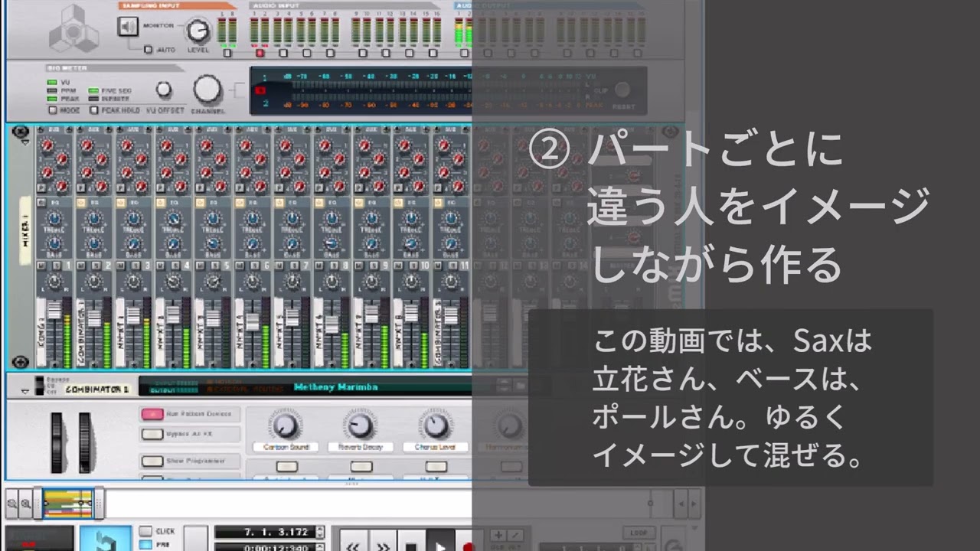The width and height of the screenshot is (980, 551).
Task: Toggle the Run Pattern Devices button
Action: pos(152,414)
